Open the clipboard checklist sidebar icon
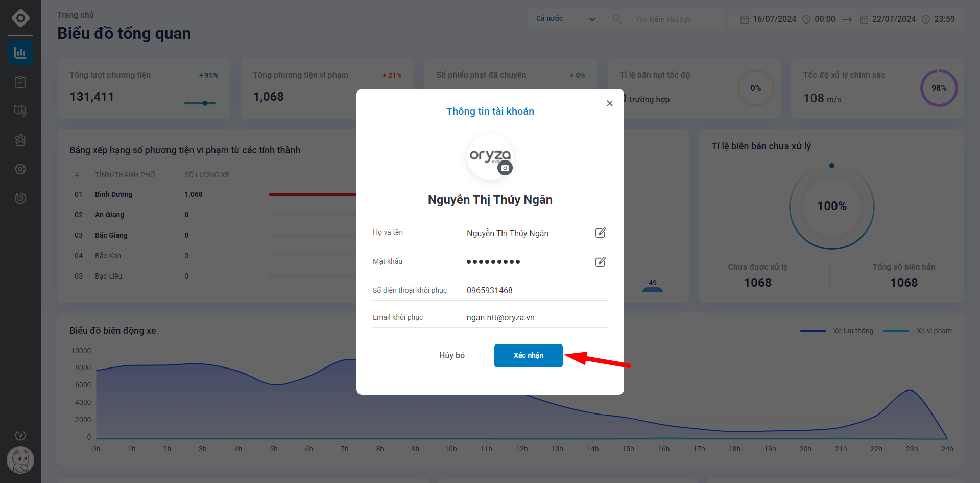The image size is (980, 483). tap(20, 82)
